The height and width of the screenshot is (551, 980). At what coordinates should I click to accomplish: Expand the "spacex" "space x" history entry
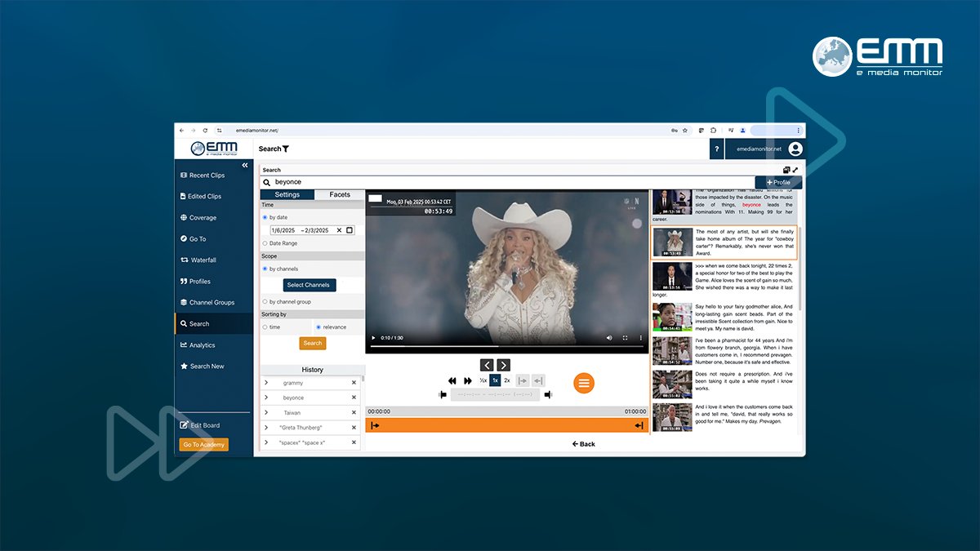(266, 442)
